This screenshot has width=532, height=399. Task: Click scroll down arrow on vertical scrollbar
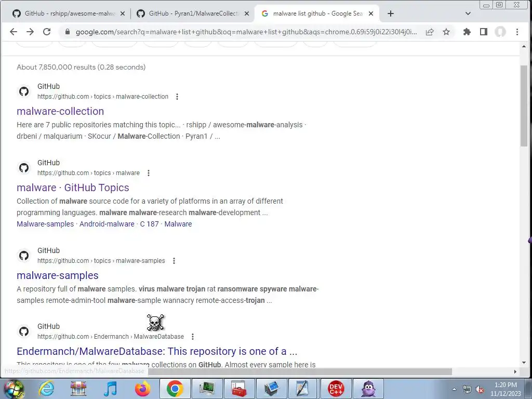click(524, 363)
